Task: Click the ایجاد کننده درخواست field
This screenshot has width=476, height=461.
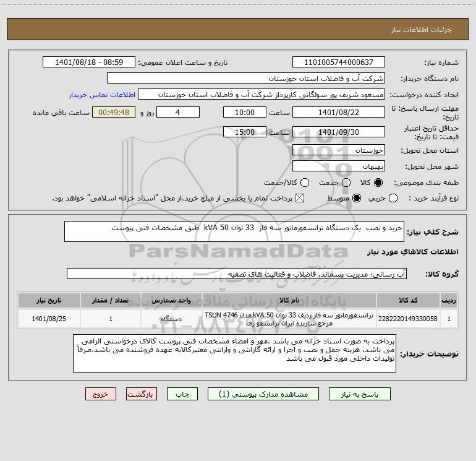Action: (261, 95)
